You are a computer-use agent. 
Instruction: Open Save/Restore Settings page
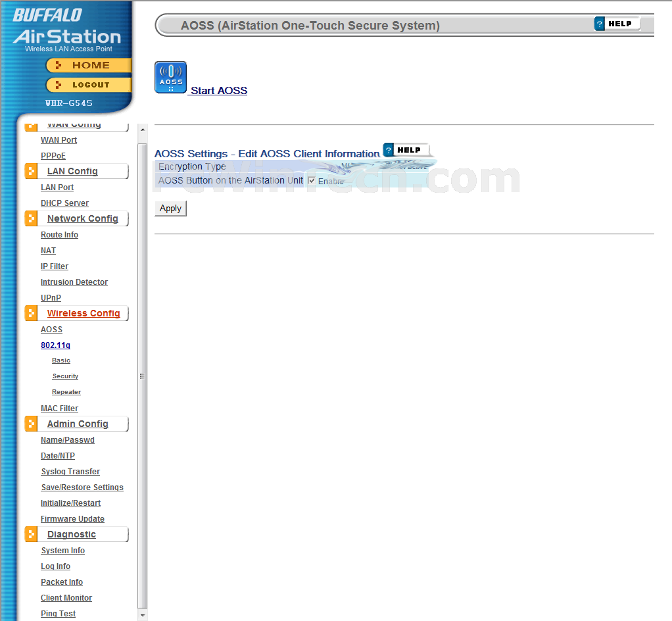(82, 487)
